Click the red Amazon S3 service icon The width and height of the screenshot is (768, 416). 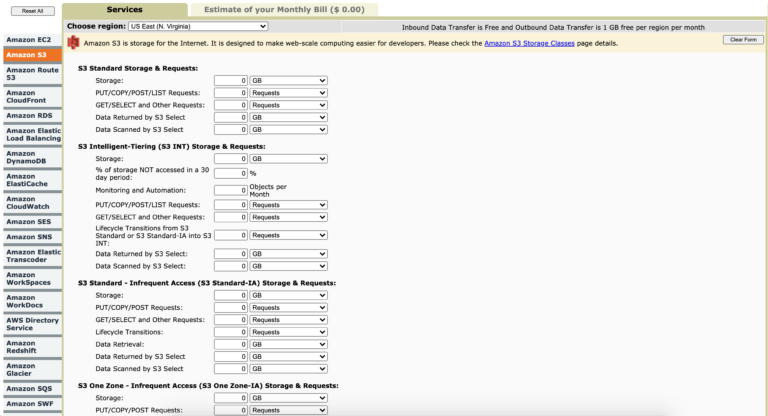(73, 43)
